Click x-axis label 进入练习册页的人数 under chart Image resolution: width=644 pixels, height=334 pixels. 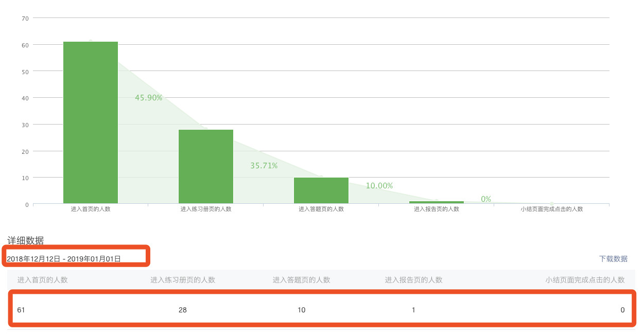pos(206,209)
